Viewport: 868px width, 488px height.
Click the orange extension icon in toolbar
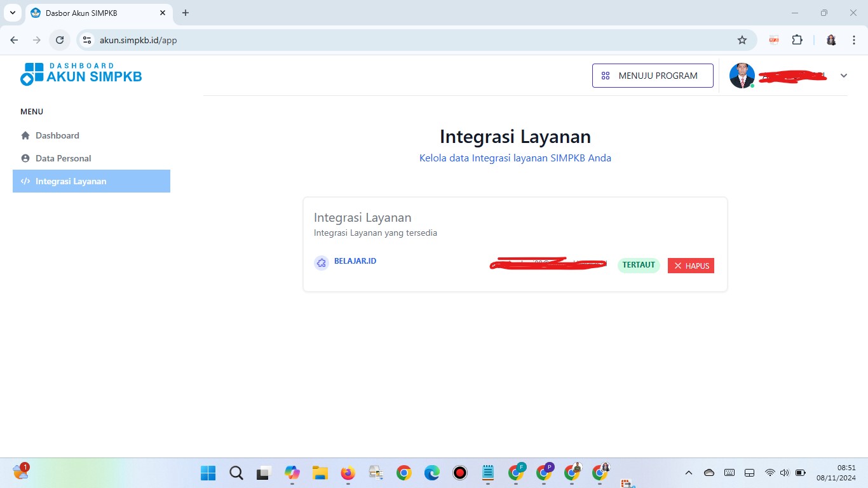(x=774, y=40)
